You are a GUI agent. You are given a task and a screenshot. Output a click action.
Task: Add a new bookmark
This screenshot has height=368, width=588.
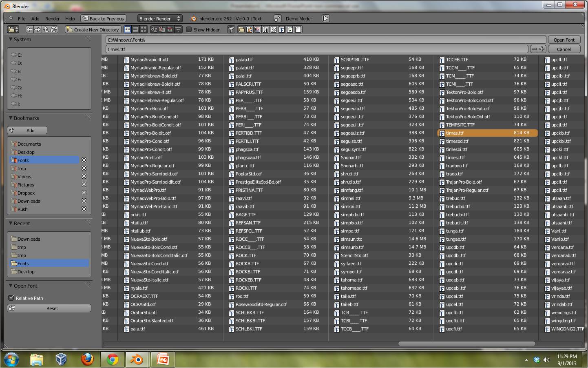tap(27, 130)
